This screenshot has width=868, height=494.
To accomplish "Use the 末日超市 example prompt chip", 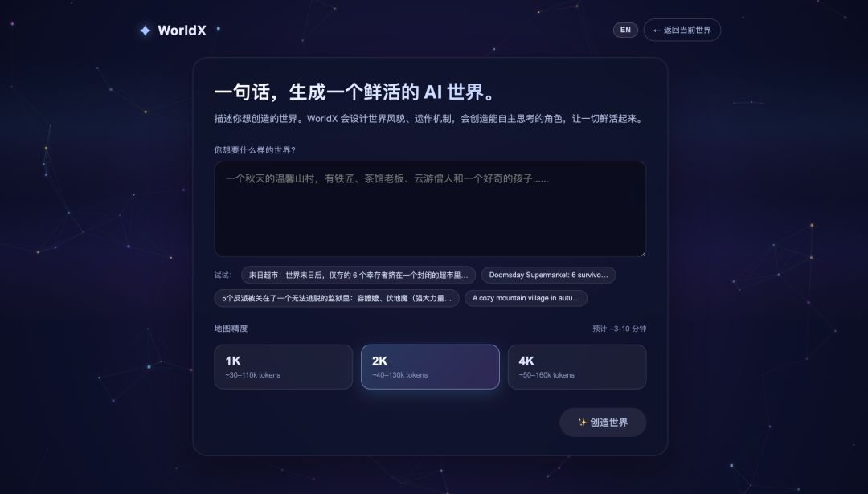I will point(358,275).
